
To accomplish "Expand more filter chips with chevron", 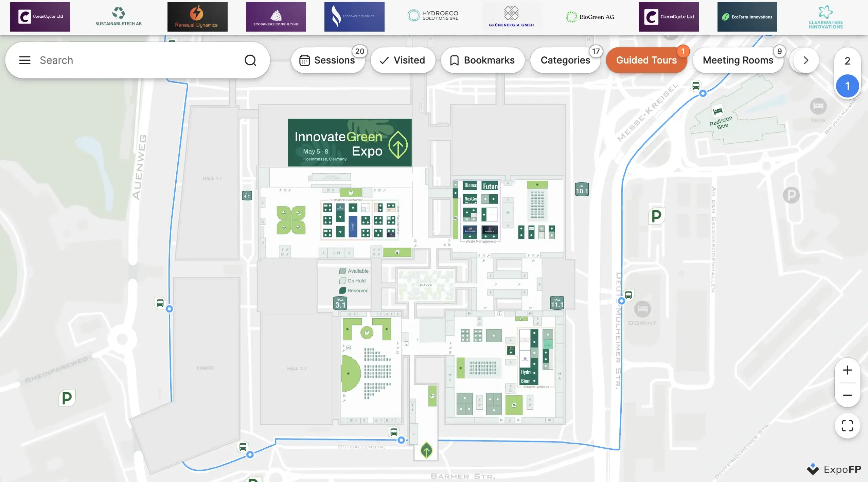I will click(805, 60).
